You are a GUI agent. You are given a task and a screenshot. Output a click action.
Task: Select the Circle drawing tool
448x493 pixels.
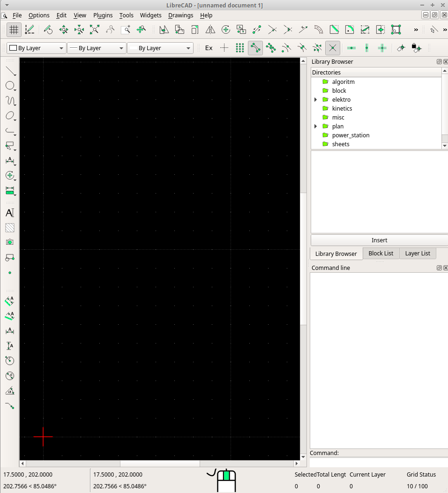[x=10, y=86]
